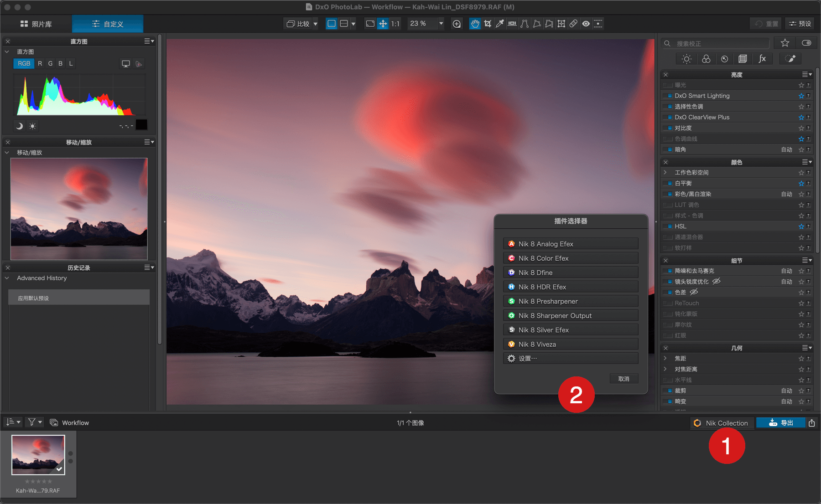Open Local Adjustments brush icon
Image resolution: width=821 pixels, height=504 pixels.
(x=790, y=59)
